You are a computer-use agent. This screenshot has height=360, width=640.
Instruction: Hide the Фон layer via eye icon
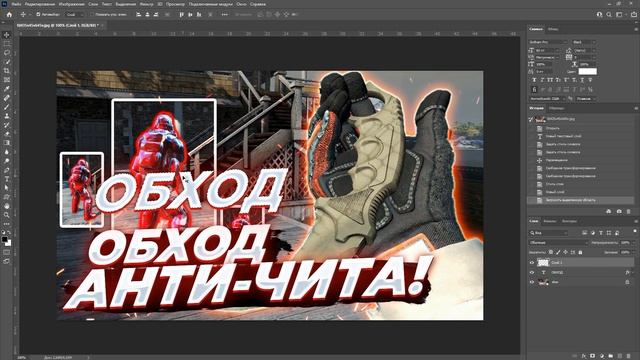[532, 282]
